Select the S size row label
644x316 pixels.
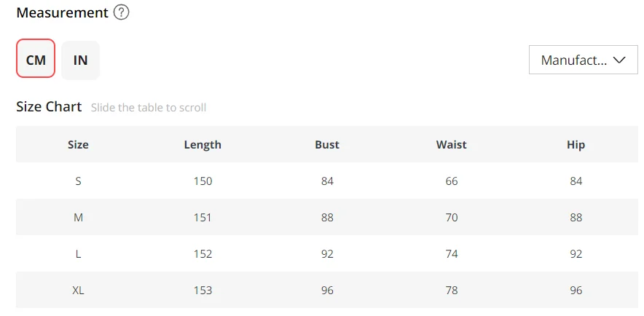[x=78, y=181]
